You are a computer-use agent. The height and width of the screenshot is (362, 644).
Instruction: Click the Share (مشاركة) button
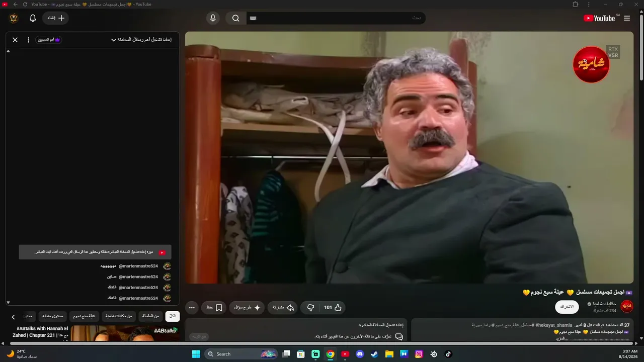[283, 307]
